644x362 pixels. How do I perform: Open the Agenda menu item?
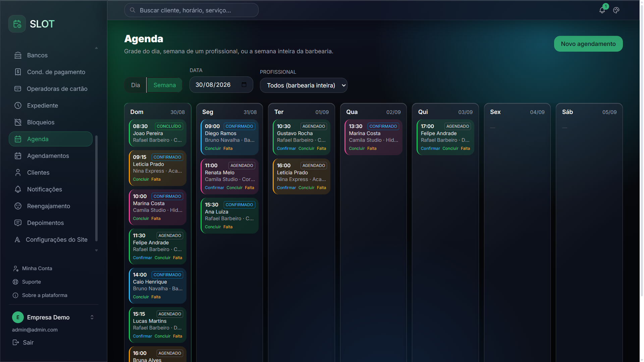pyautogui.click(x=51, y=139)
